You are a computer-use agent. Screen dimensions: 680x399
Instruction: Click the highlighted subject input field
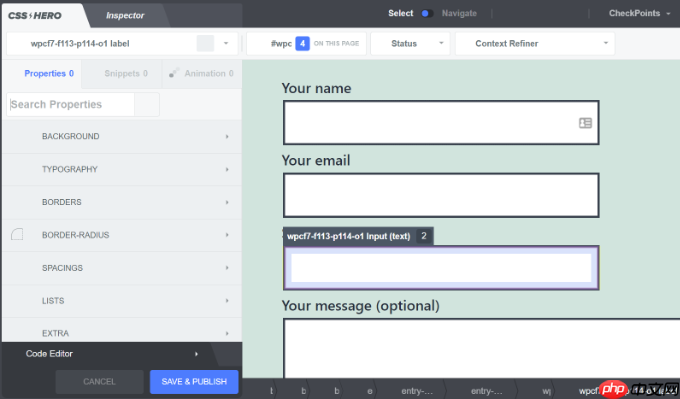click(x=441, y=268)
